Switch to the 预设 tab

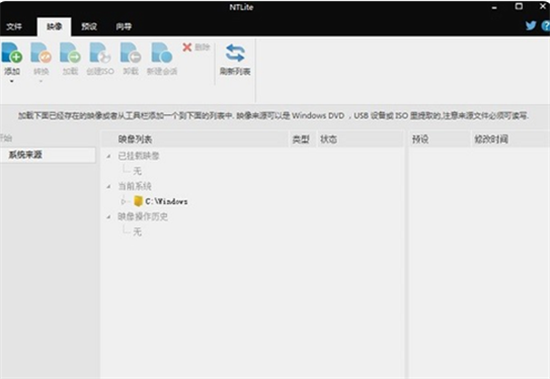coord(89,26)
